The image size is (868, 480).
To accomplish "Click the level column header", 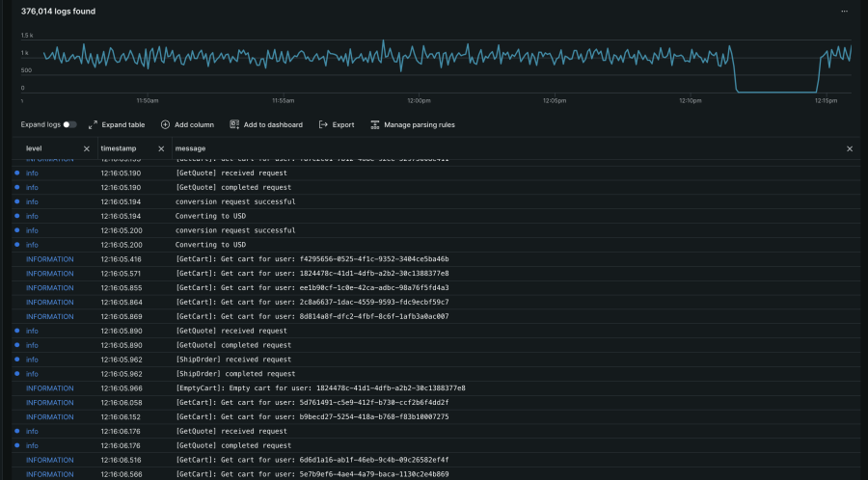I will [35, 149].
